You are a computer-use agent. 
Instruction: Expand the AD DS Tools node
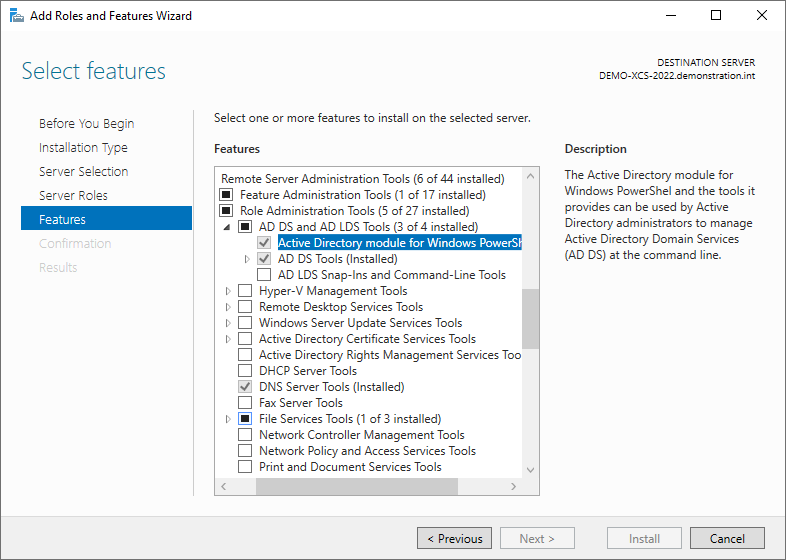coord(248,259)
